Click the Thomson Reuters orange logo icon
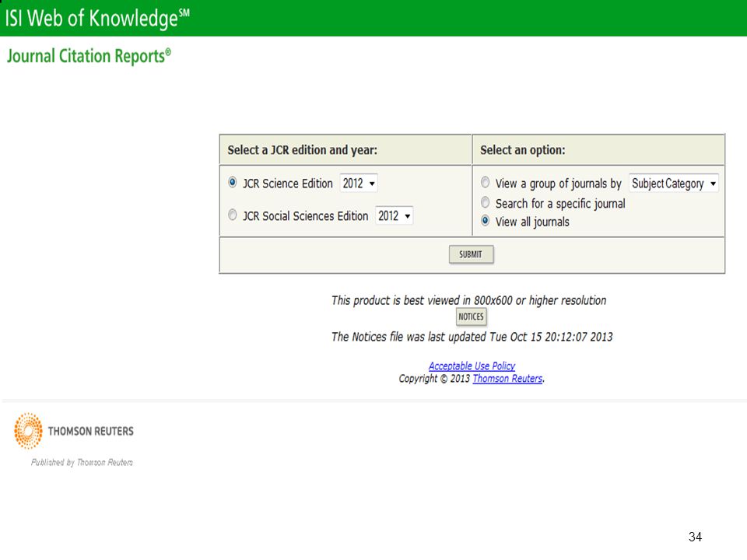Screen dimensions: 747x560 coord(28,431)
